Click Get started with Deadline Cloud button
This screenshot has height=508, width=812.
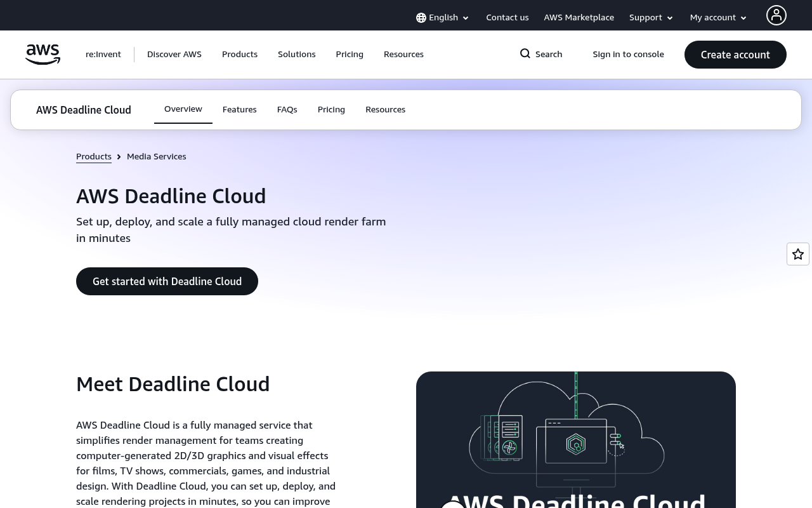167,281
